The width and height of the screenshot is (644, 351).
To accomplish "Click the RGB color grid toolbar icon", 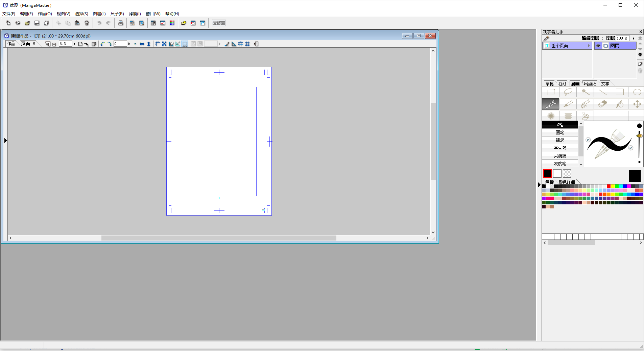I will 172,23.
